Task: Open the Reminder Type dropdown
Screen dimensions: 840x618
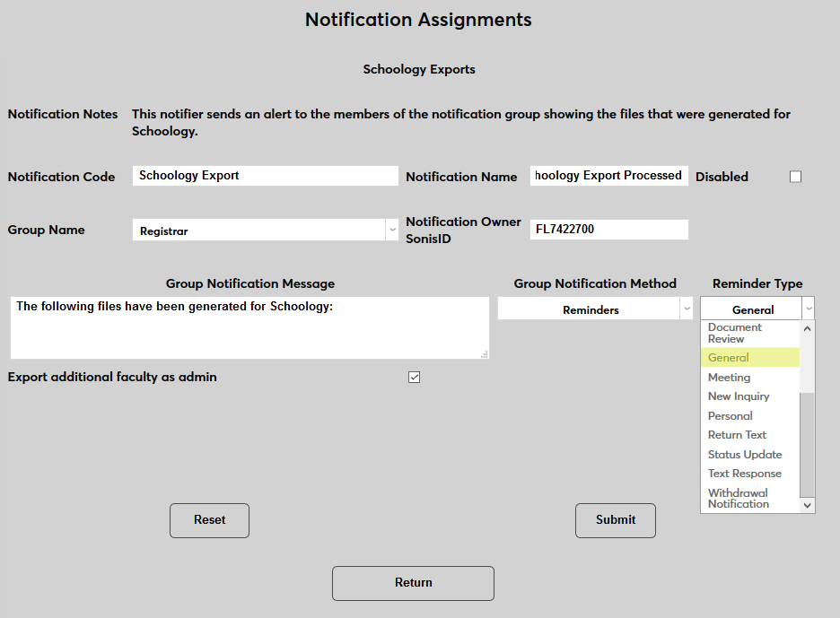Action: (x=808, y=307)
